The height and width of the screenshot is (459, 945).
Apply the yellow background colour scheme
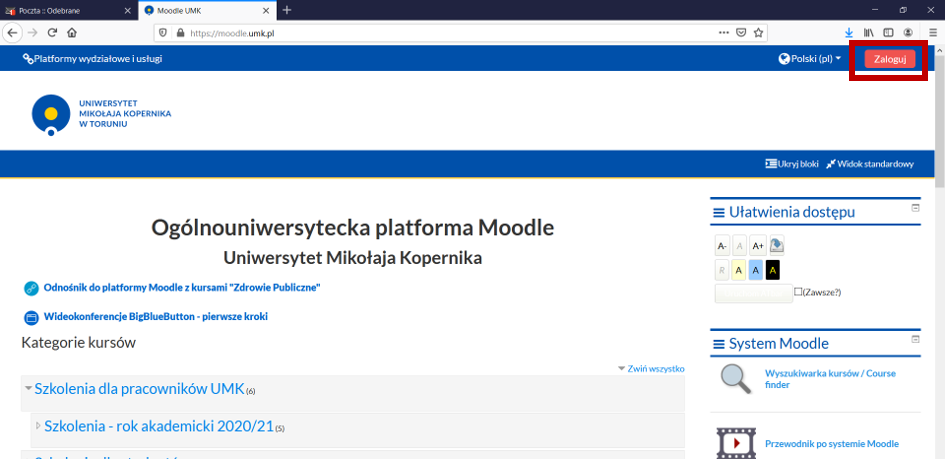coord(739,270)
